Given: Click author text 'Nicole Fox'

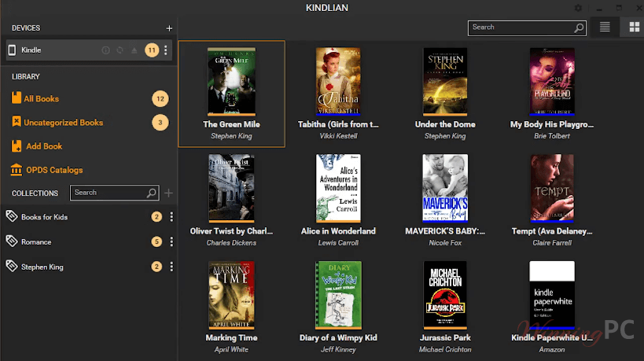Looking at the screenshot, I should (x=445, y=243).
